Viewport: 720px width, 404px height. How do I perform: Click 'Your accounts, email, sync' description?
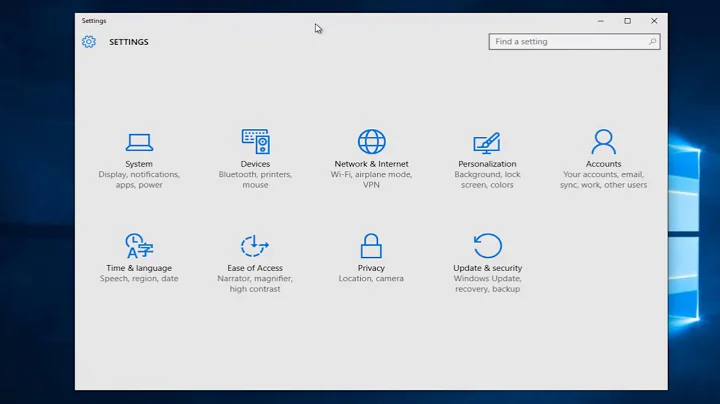coord(603,180)
